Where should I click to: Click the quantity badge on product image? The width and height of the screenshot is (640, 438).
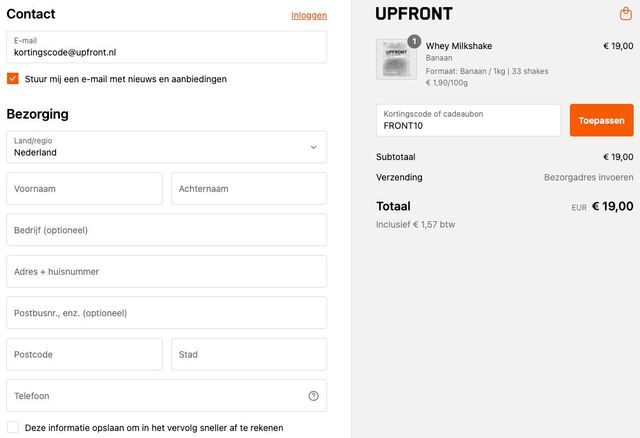click(414, 41)
